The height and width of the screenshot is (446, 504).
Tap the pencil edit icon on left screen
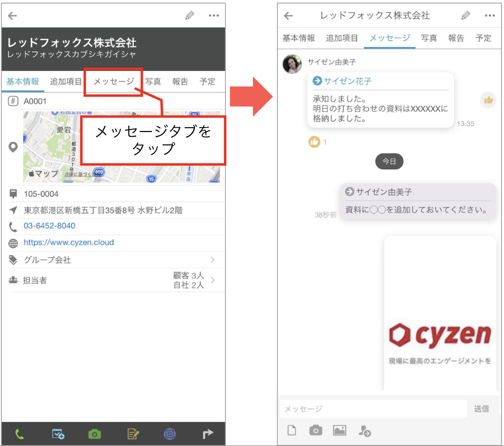[190, 16]
